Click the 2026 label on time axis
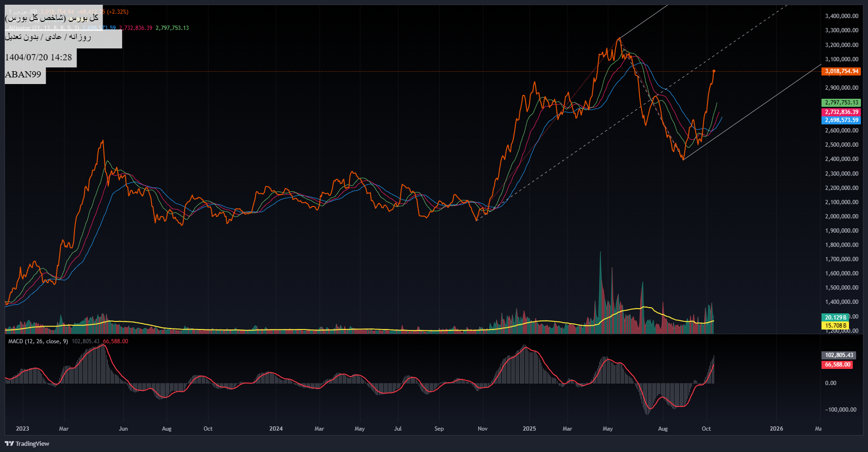The width and height of the screenshot is (868, 452). [x=776, y=429]
